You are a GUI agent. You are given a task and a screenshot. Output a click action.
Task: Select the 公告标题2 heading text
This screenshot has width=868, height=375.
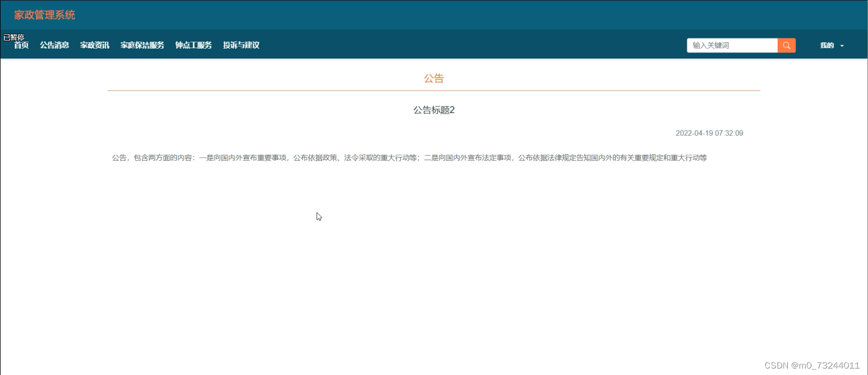[x=434, y=110]
